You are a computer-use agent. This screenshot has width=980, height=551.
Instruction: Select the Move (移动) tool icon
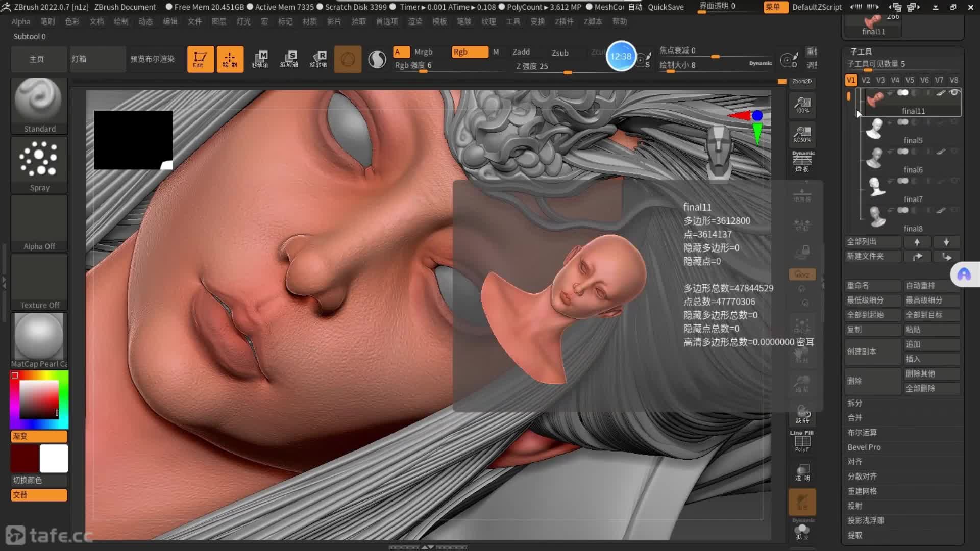pyautogui.click(x=260, y=59)
